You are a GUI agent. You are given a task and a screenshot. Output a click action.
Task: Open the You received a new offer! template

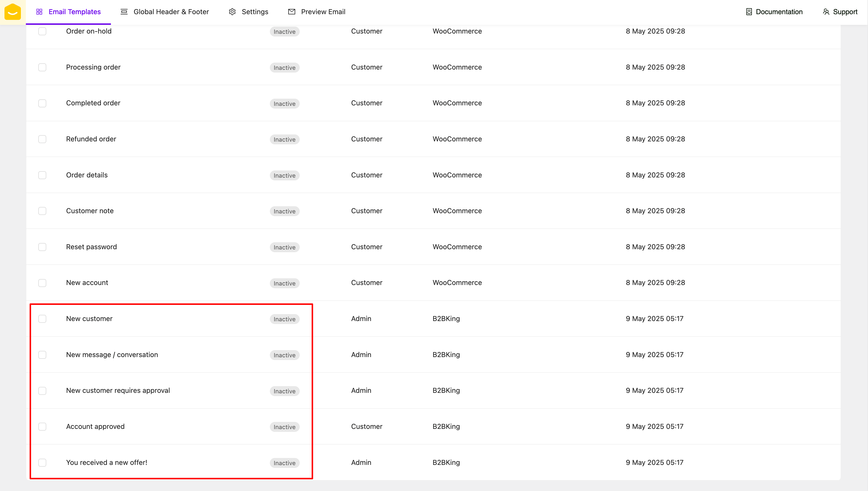tap(107, 462)
